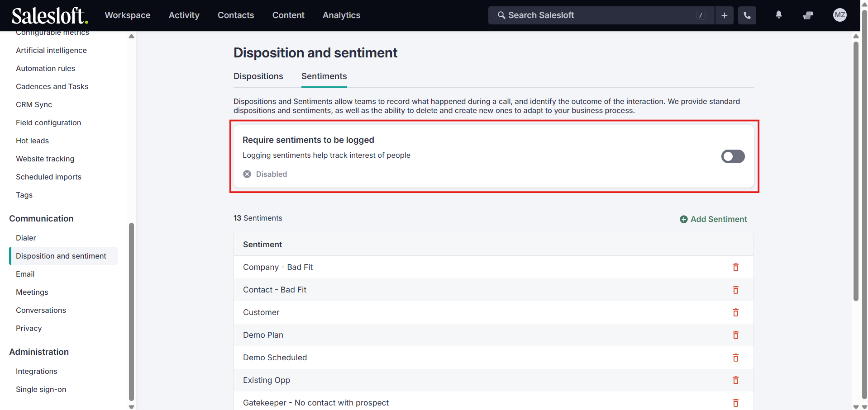The image size is (868, 410).
Task: Click the Sentiment column header
Action: coord(262,245)
